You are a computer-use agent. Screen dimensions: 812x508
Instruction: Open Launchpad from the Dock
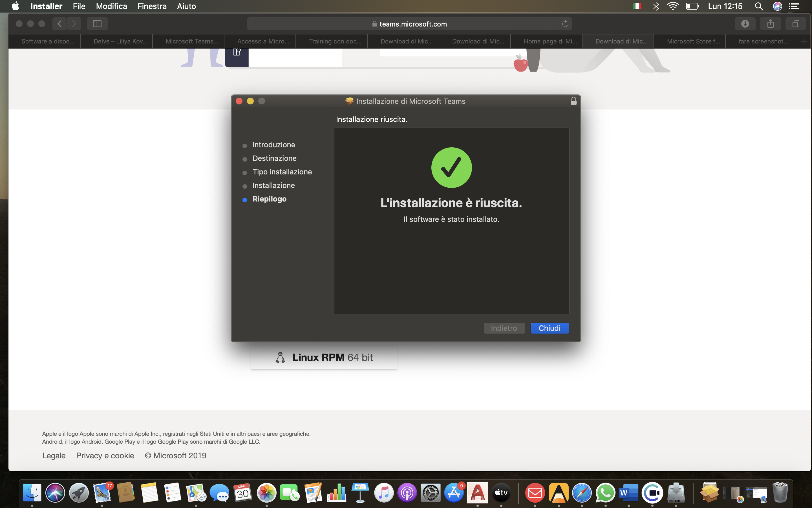[79, 493]
